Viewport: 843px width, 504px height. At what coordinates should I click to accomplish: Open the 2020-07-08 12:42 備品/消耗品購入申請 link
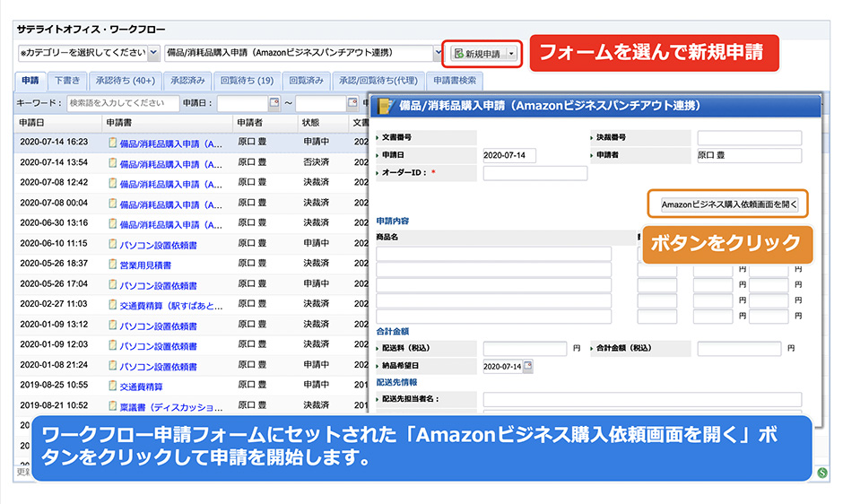(x=171, y=184)
